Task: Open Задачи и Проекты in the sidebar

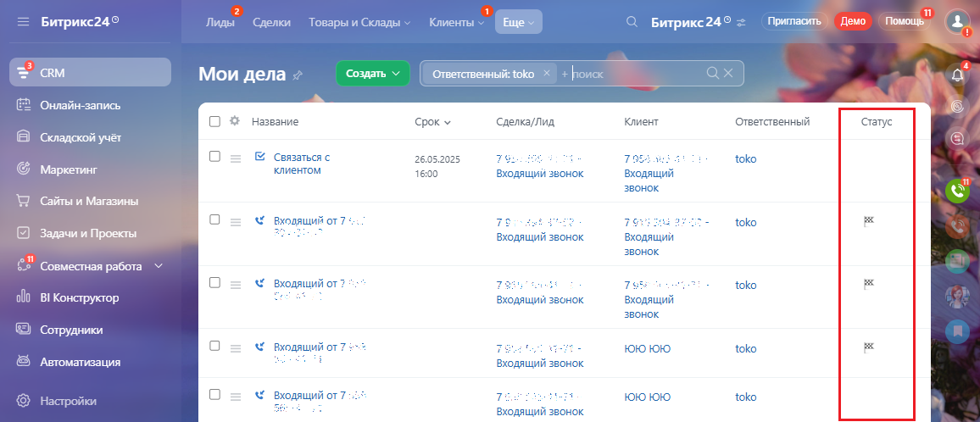Action: coord(88,233)
